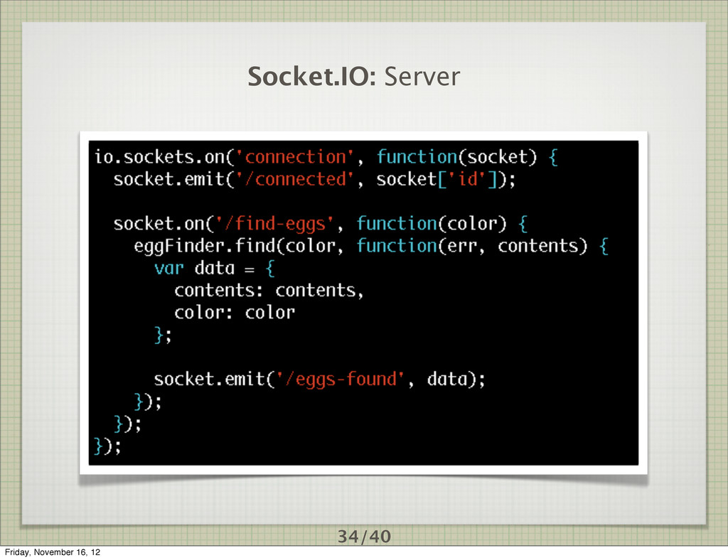Select the slide title 'Socket.IO: Server'

354,76
